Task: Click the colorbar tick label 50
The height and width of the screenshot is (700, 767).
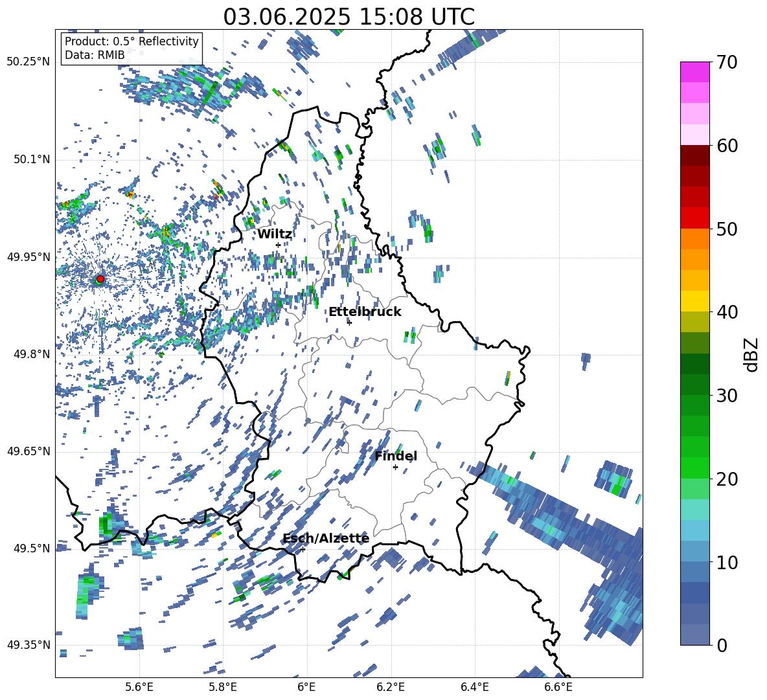Action: tap(727, 229)
